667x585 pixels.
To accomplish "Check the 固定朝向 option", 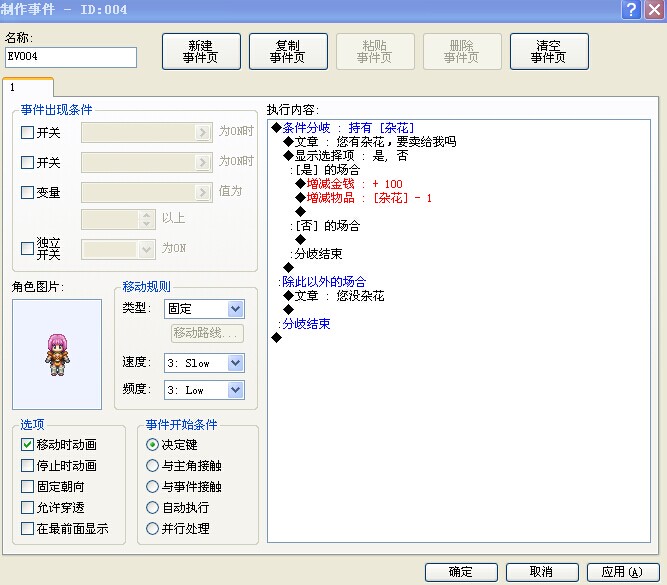I will coord(27,486).
